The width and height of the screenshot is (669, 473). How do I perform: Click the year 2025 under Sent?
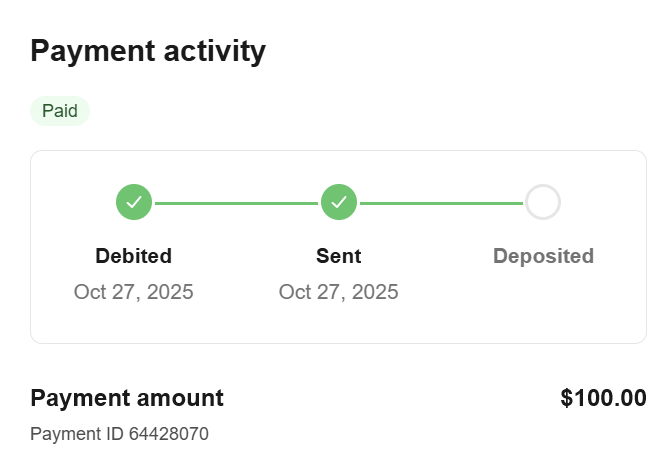coord(373,292)
